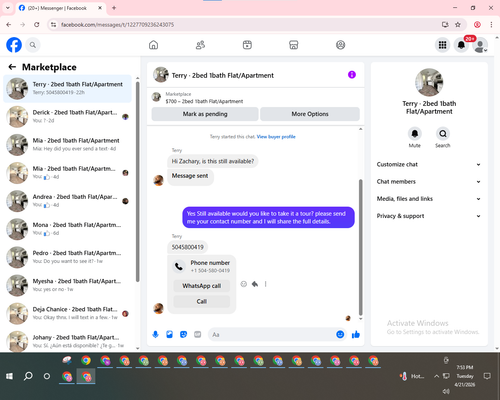Image resolution: width=500 pixels, height=400 pixels.
Task: Expand Privacy & support section
Action: [429, 216]
